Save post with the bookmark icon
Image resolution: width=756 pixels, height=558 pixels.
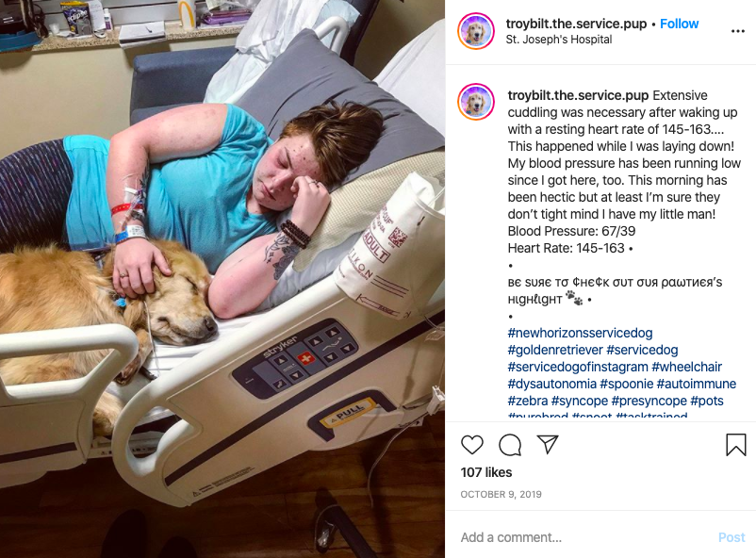click(x=736, y=445)
